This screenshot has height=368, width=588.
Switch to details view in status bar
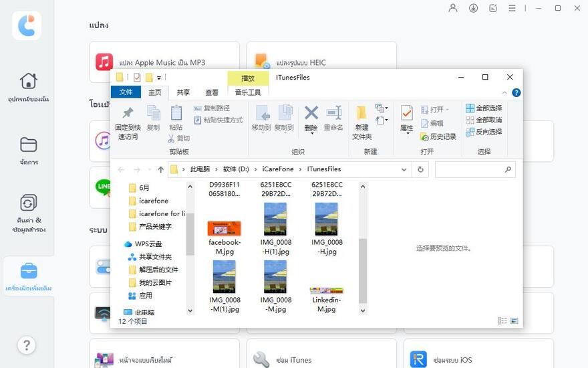point(502,322)
